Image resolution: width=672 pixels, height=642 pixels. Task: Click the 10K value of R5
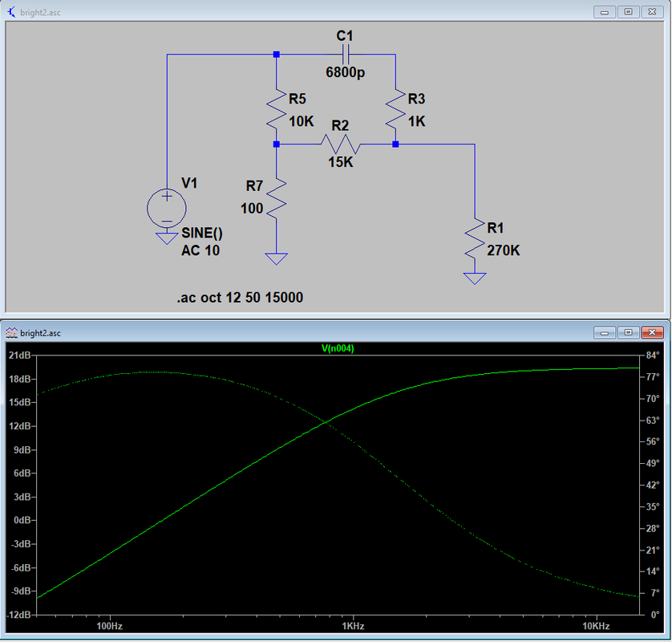click(x=302, y=121)
